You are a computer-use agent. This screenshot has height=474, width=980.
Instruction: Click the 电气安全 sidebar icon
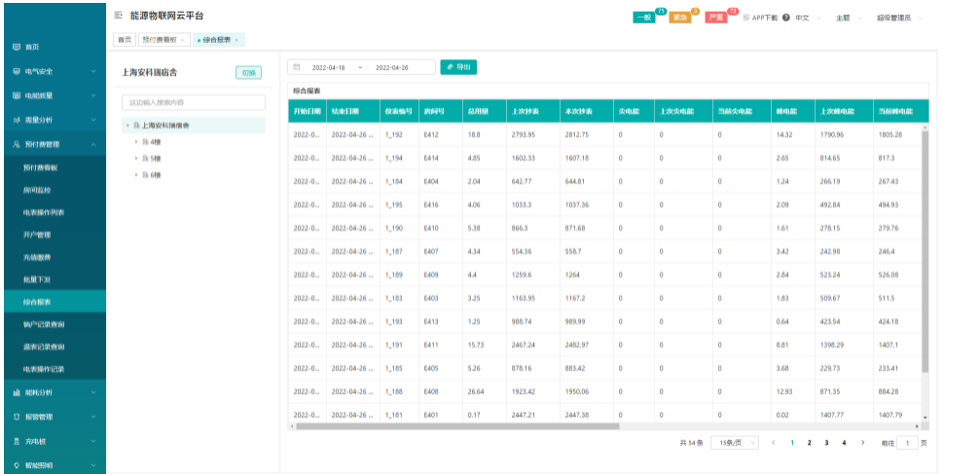click(17, 71)
